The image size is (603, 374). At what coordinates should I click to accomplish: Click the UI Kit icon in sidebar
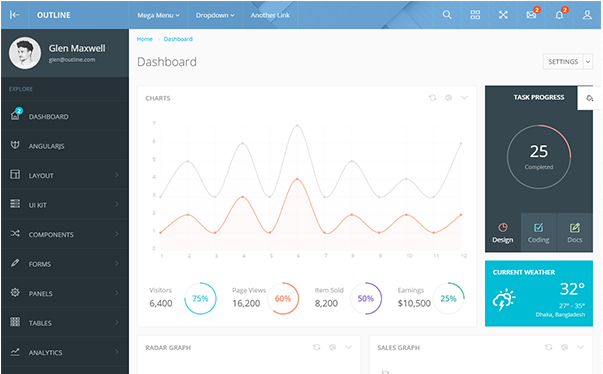(x=15, y=204)
